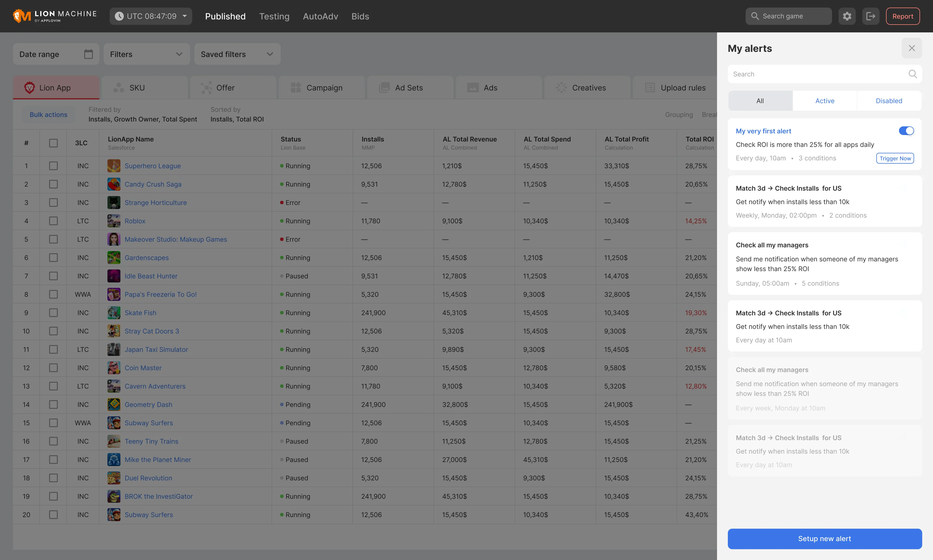Image resolution: width=933 pixels, height=560 pixels.
Task: Select the Offer tab
Action: pyautogui.click(x=233, y=87)
